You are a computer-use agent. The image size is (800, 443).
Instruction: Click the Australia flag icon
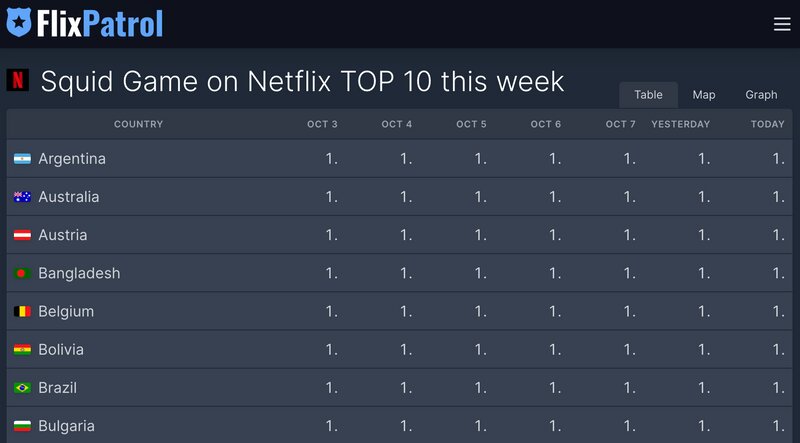(x=22, y=197)
